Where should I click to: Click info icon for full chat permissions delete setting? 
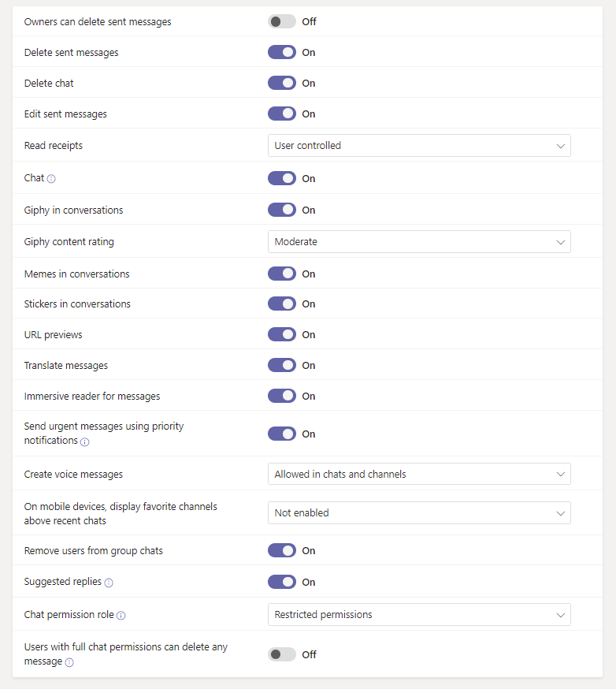69,663
